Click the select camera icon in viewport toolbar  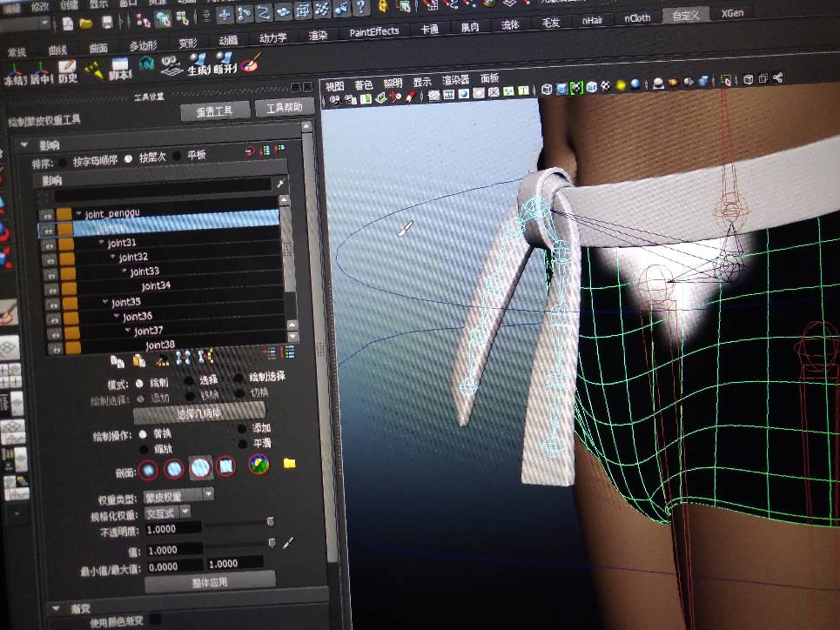click(335, 100)
